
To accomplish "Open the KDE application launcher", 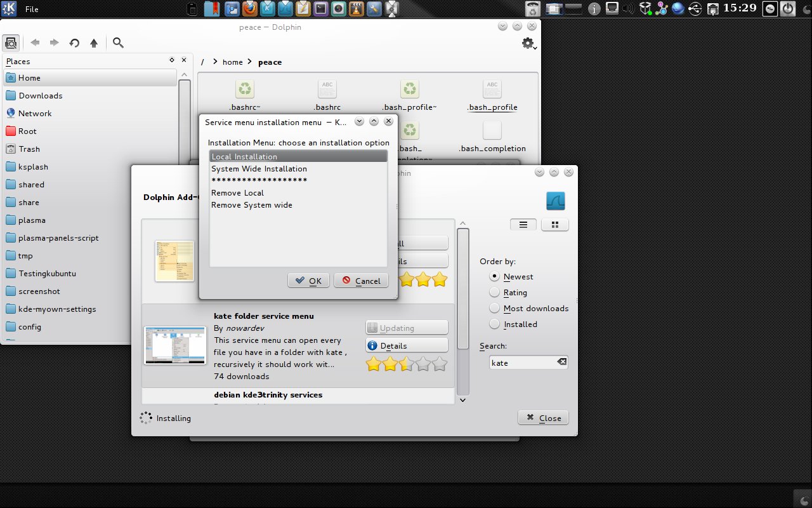I will 9,9.
